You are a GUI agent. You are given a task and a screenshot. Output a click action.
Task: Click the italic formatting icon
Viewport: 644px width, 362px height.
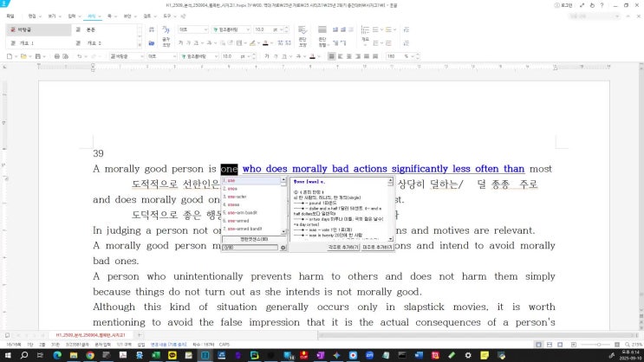point(188,42)
